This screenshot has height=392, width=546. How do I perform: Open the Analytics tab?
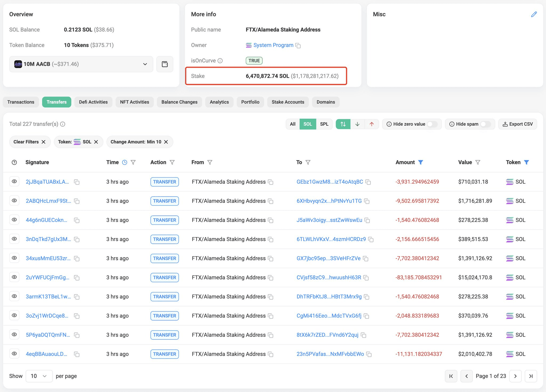[x=219, y=102]
